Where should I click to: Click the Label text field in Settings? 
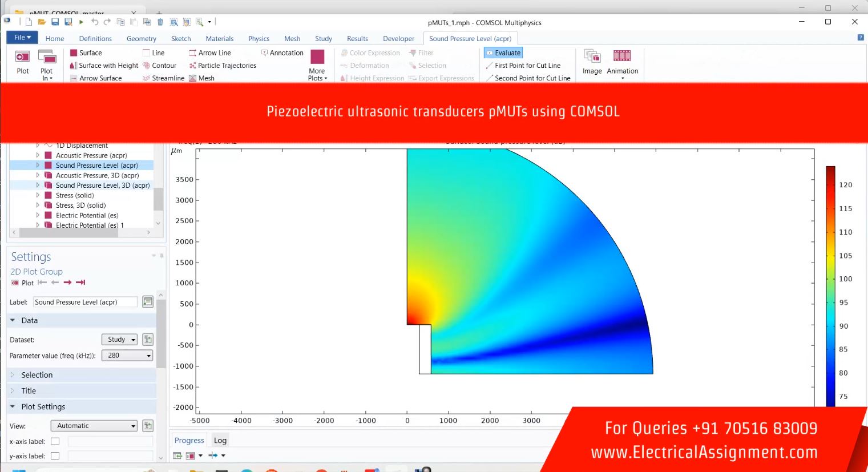click(85, 302)
